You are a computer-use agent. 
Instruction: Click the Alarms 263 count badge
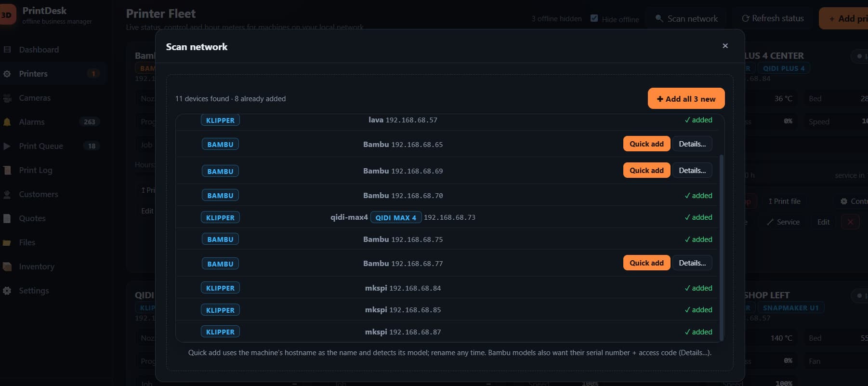[x=90, y=122]
